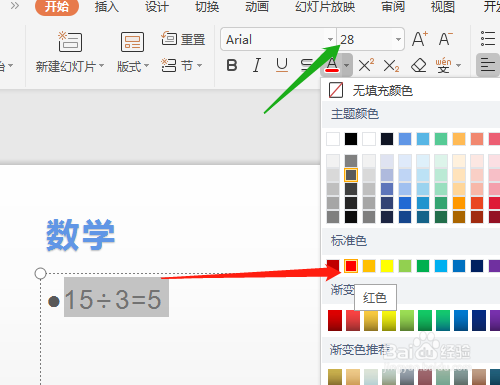Pick the orange standard color swatch
Image resolution: width=500 pixels, height=385 pixels.
click(x=369, y=266)
